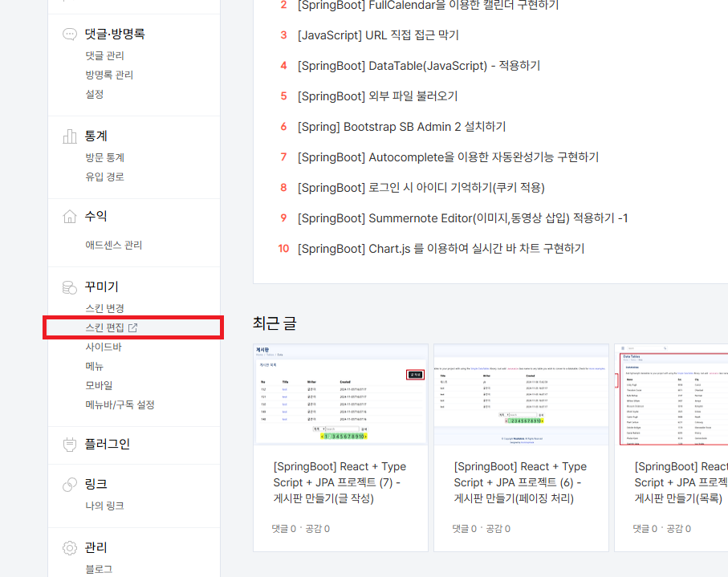Screen dimensions: 728x577
Task: Select the 플러그인 section heading
Action: point(108,445)
